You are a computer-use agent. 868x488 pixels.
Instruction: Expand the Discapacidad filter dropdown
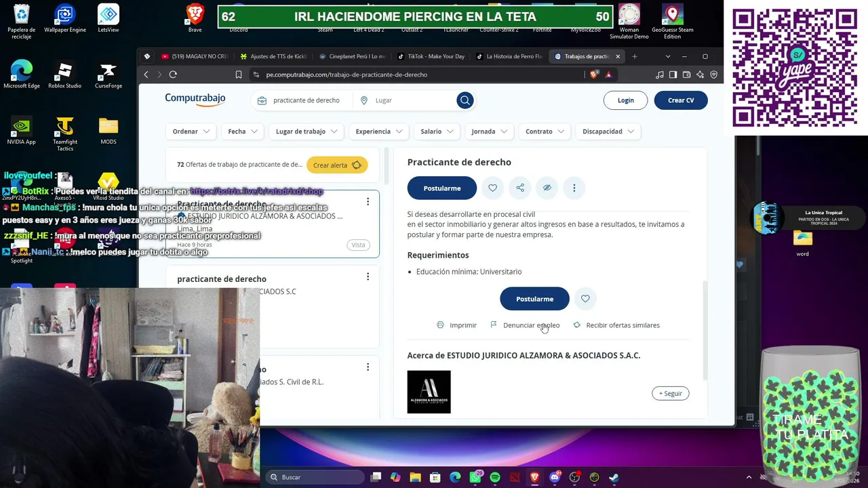click(608, 131)
